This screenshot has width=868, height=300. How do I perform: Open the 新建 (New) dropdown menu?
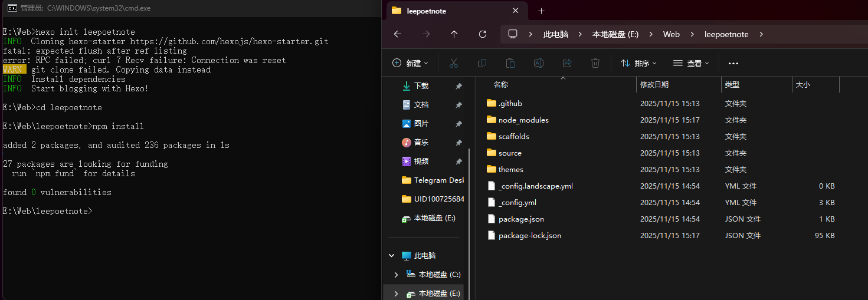[x=410, y=63]
